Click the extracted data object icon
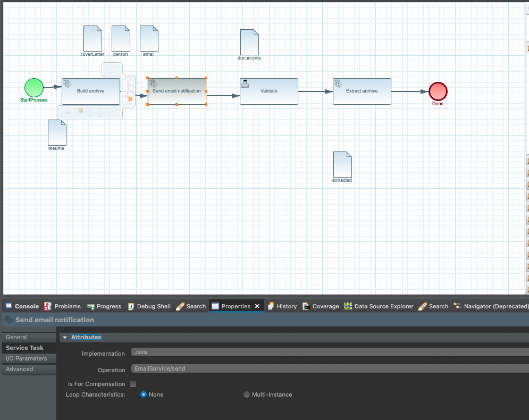529x420 pixels. click(342, 164)
